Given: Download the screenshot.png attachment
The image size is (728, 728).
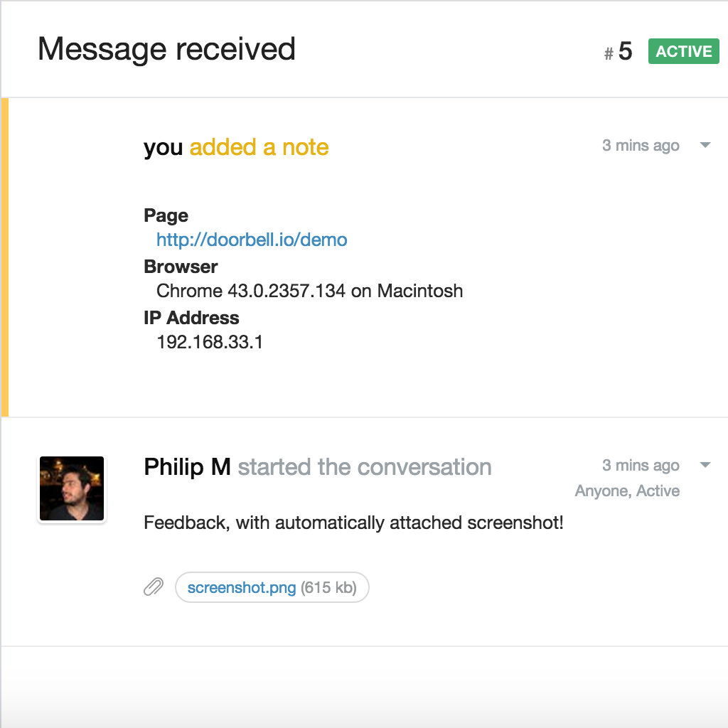Looking at the screenshot, I should coord(242,587).
